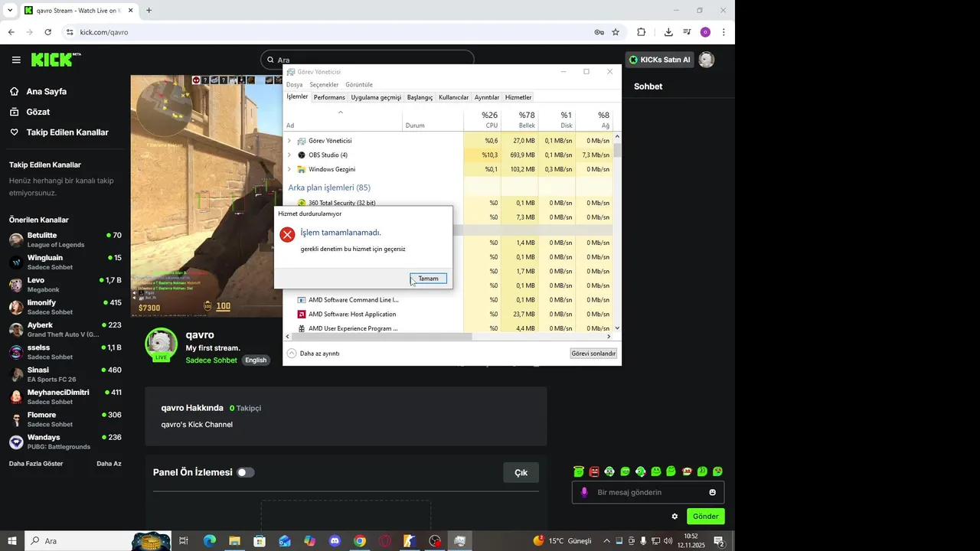Click the green KICK logo

[55, 60]
